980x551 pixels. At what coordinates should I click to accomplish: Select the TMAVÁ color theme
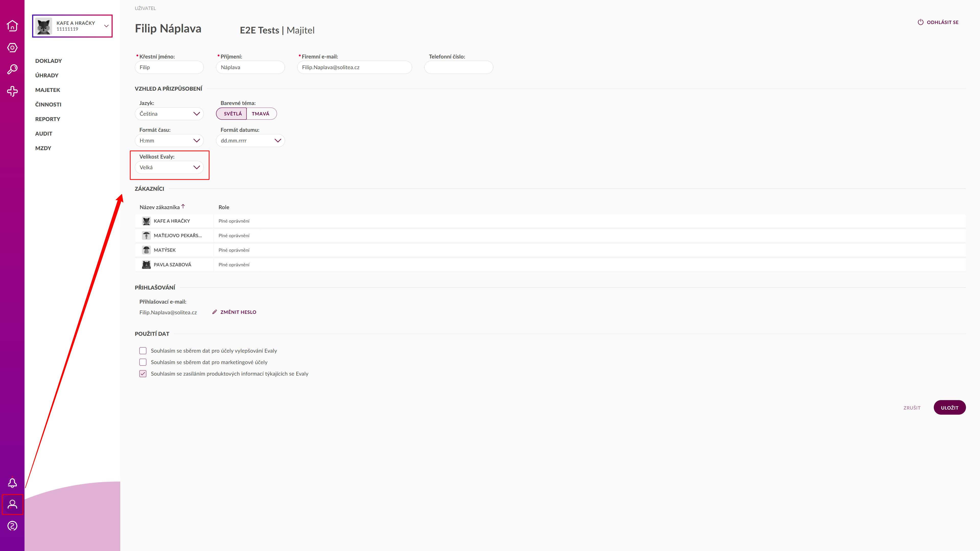(x=261, y=113)
